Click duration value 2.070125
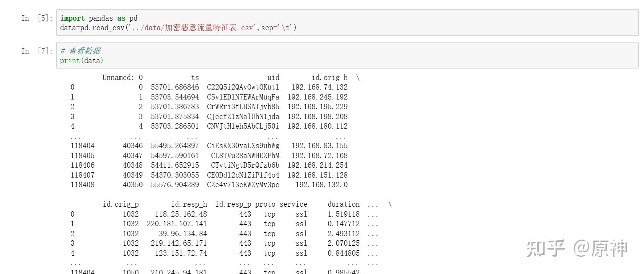644x274 pixels. coord(344,243)
